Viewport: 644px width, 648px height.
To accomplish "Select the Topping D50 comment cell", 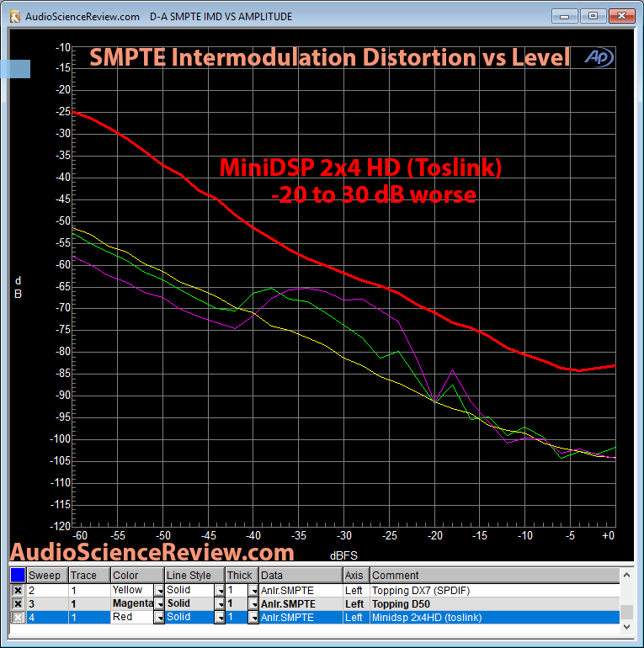I will tap(495, 604).
